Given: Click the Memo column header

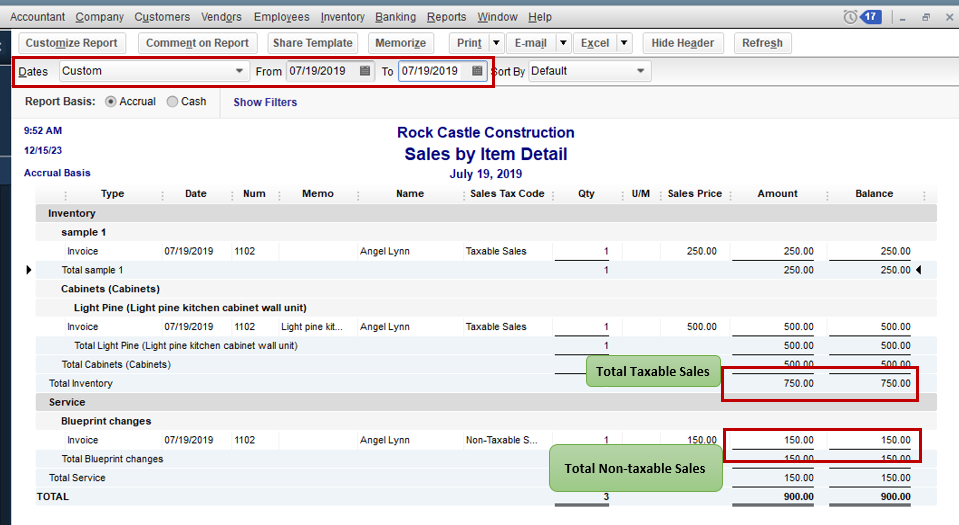Looking at the screenshot, I should (317, 193).
